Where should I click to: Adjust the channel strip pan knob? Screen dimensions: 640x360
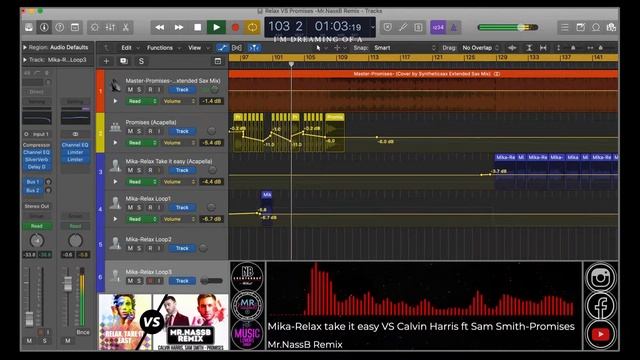(x=37, y=241)
